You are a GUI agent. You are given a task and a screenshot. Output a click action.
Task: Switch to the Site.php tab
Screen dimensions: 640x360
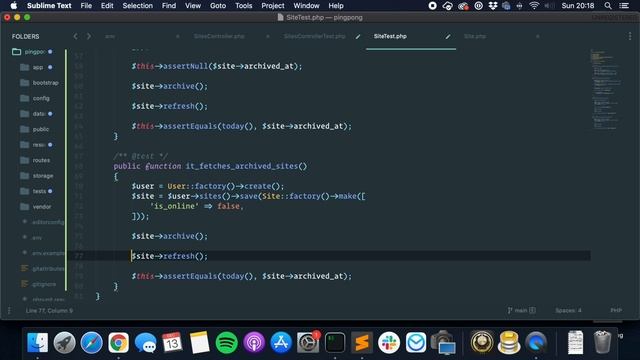click(475, 36)
